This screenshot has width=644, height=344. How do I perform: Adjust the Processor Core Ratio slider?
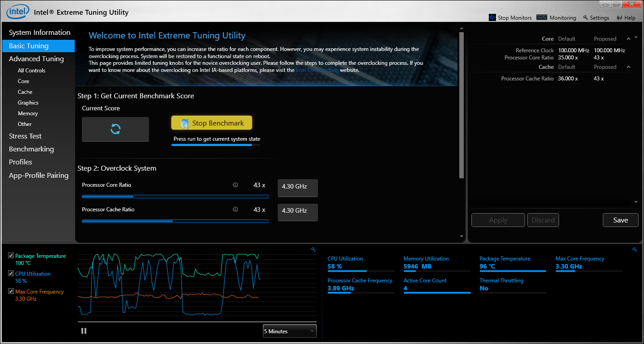tap(175, 196)
